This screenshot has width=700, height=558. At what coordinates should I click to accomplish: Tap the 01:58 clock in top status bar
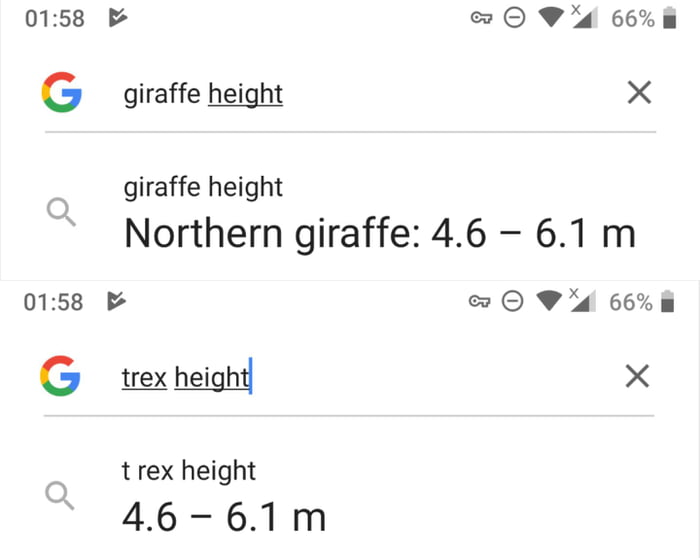[x=53, y=19]
